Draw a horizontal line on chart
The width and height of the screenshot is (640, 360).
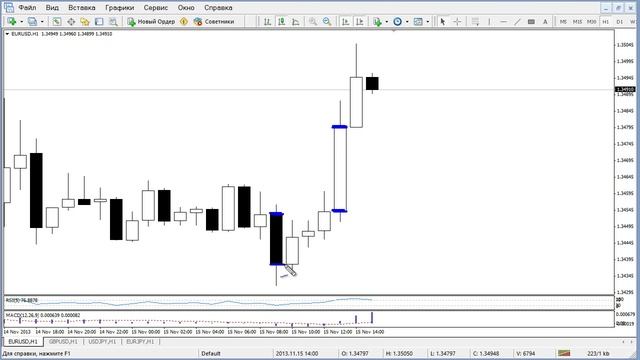tap(503, 22)
